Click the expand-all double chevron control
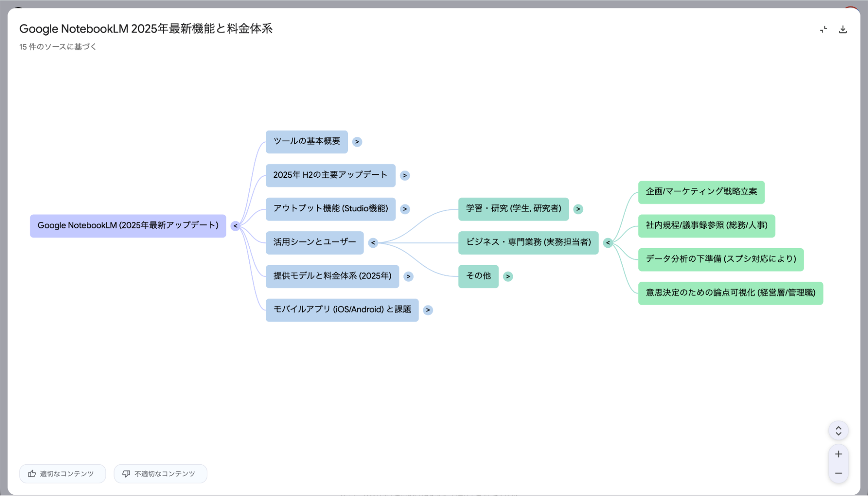868x496 pixels. click(x=838, y=430)
